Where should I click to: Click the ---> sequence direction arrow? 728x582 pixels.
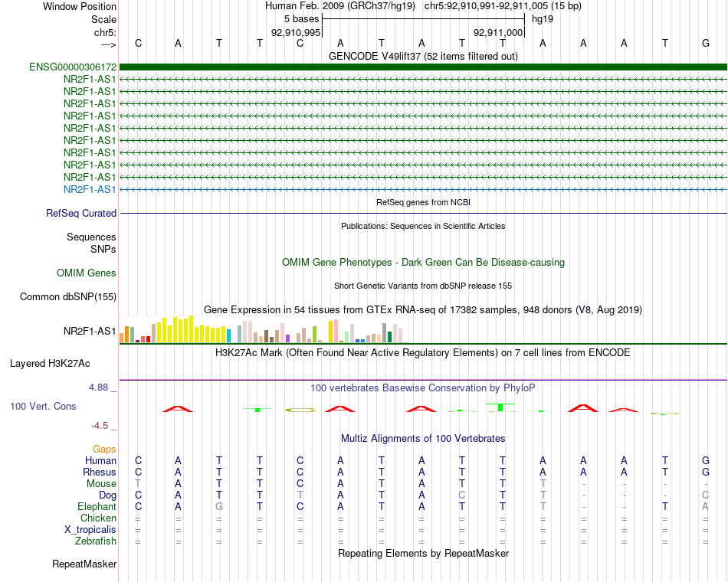coord(108,44)
